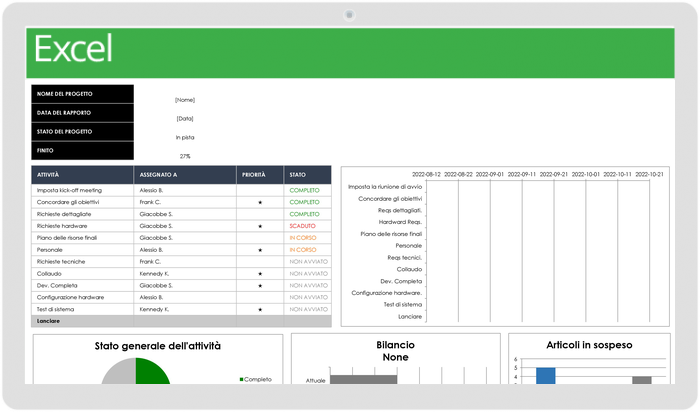The width and height of the screenshot is (700, 412).
Task: Select the PRIORITÀ column header
Action: click(x=254, y=175)
